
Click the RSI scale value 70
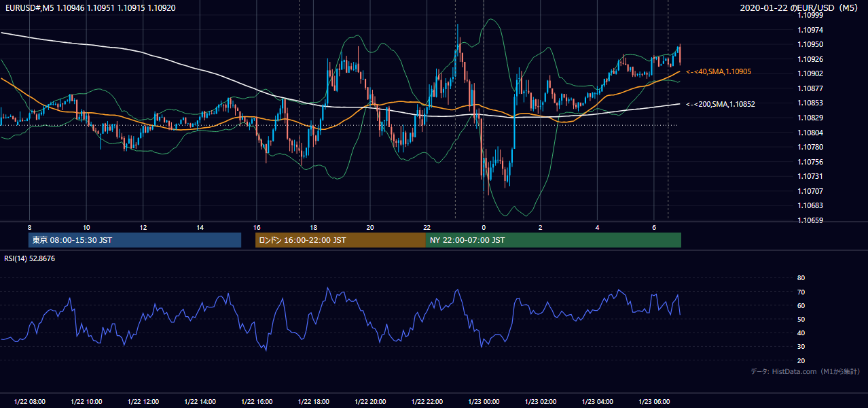point(801,292)
